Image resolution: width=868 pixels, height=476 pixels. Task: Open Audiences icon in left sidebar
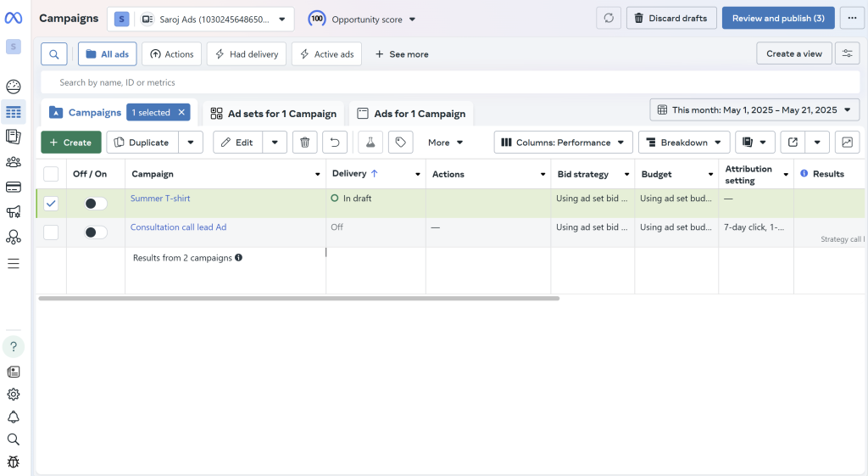click(14, 162)
